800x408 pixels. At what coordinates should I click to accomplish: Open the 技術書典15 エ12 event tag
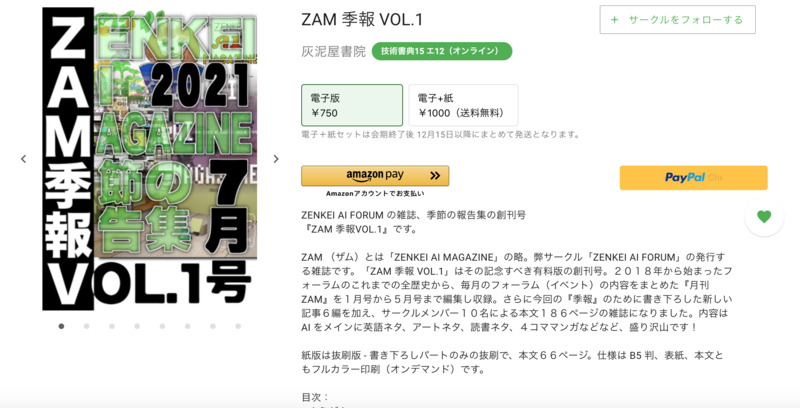(x=442, y=51)
